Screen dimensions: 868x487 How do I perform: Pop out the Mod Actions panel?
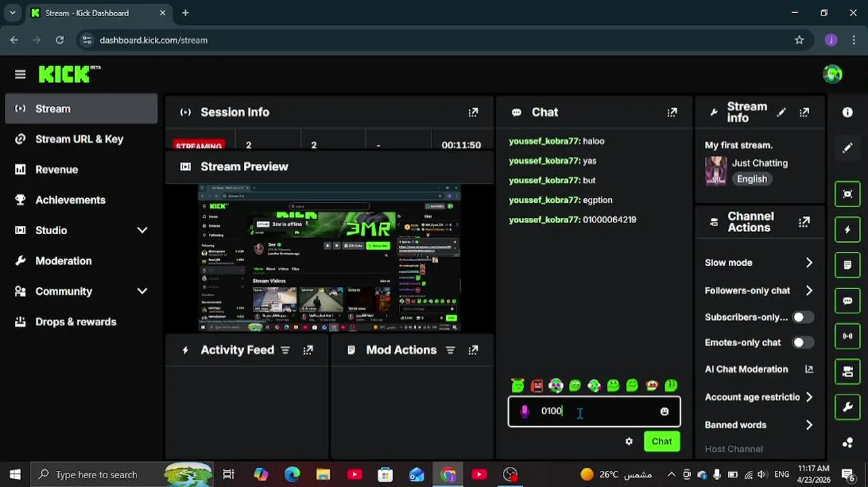[473, 350]
